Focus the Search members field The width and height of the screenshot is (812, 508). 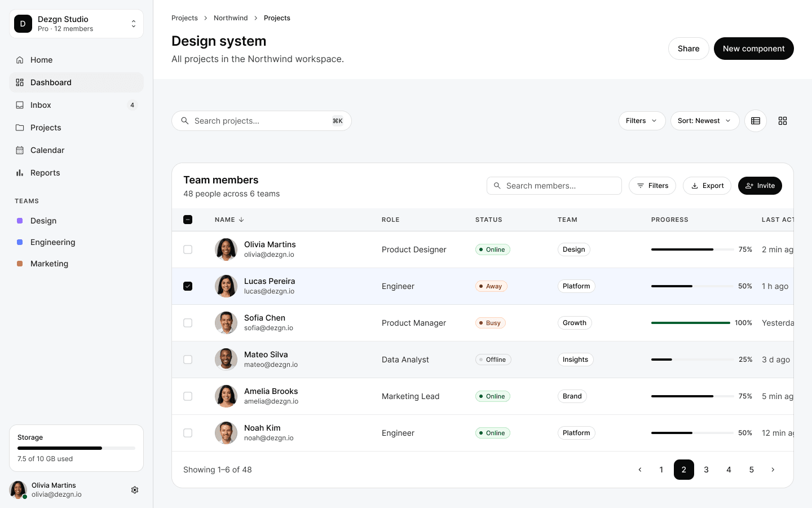coord(554,186)
